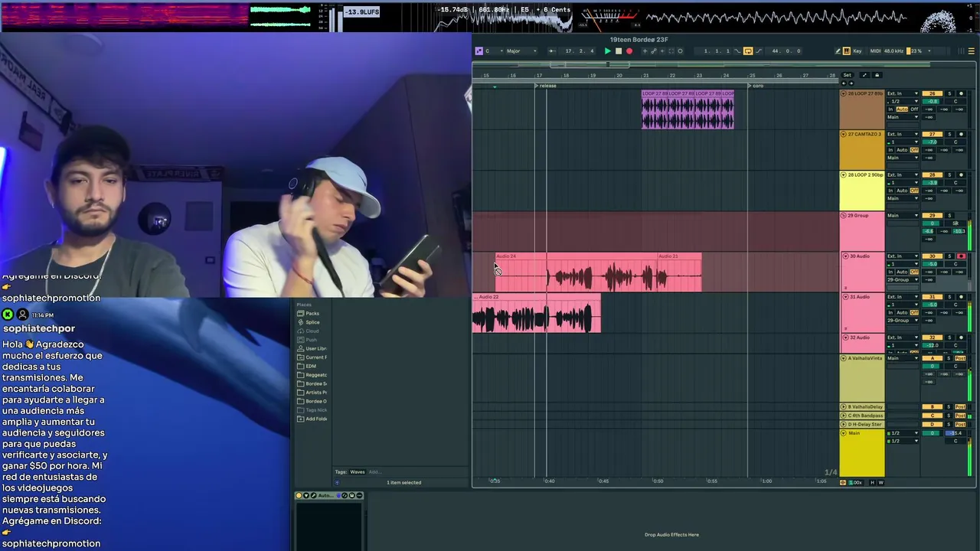Click the red Arrangement Record button
This screenshot has height=551, width=980.
pyautogui.click(x=629, y=51)
